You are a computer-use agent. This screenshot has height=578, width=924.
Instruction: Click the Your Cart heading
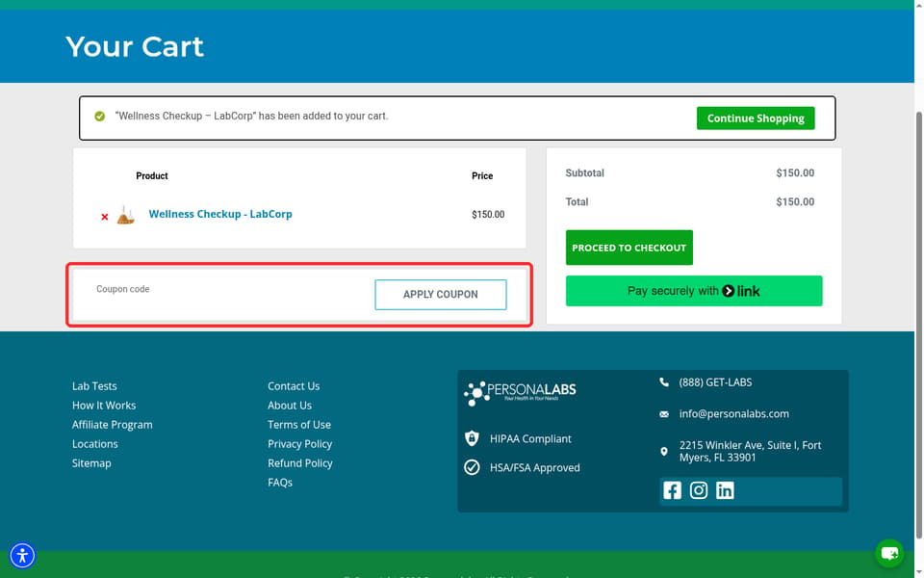(x=135, y=46)
